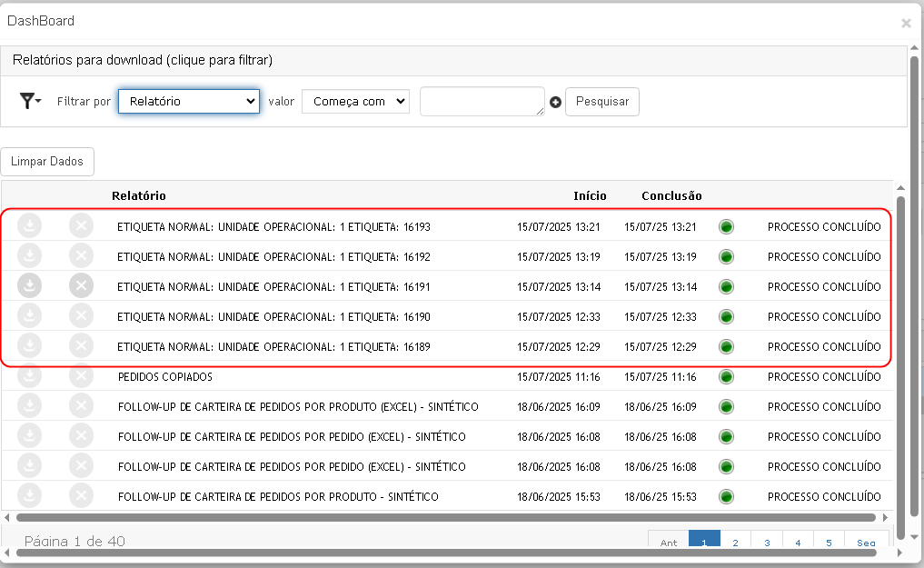This screenshot has width=924, height=568.
Task: Click green status light of ETIQUETA 16193
Action: point(726,226)
